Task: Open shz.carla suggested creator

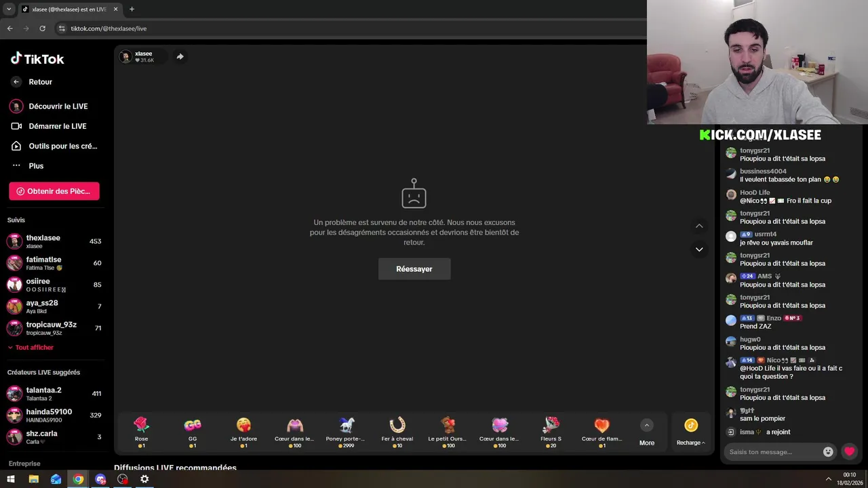Action: point(54,436)
